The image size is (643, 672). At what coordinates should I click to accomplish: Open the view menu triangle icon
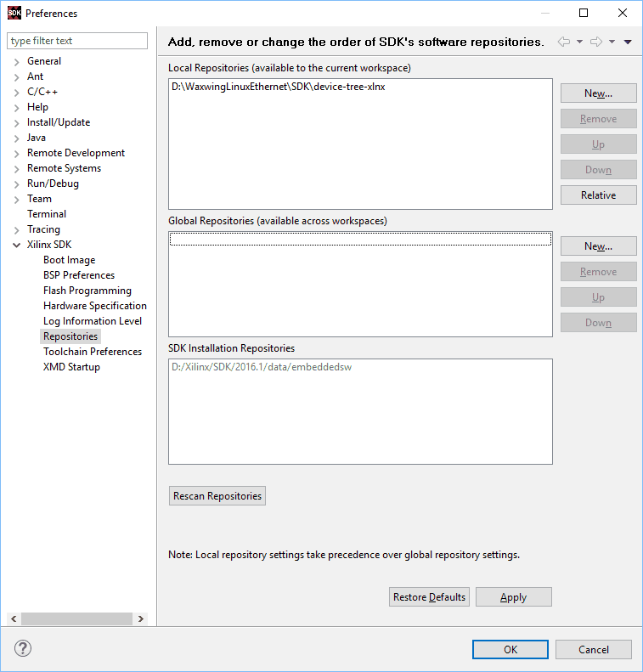(x=628, y=42)
